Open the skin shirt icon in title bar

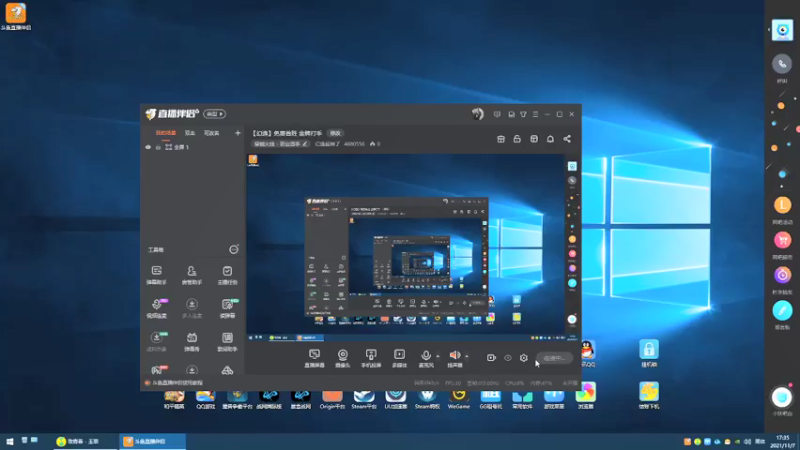[x=523, y=114]
